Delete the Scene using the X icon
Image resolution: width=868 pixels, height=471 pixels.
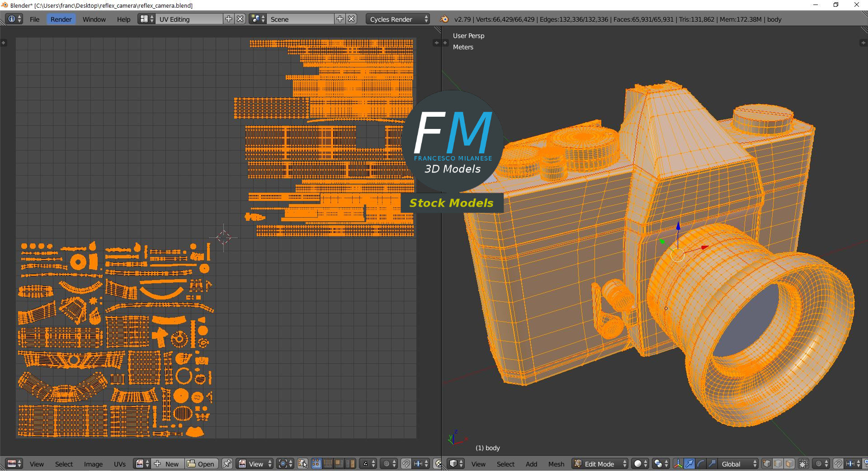[x=351, y=19]
